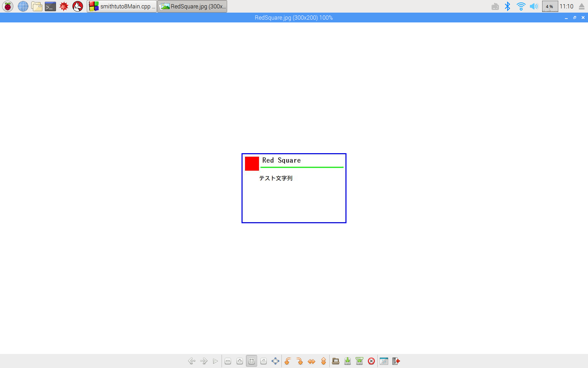Click the RedSquare.jpg window title bar
The height and width of the screenshot is (368, 588).
point(294,18)
